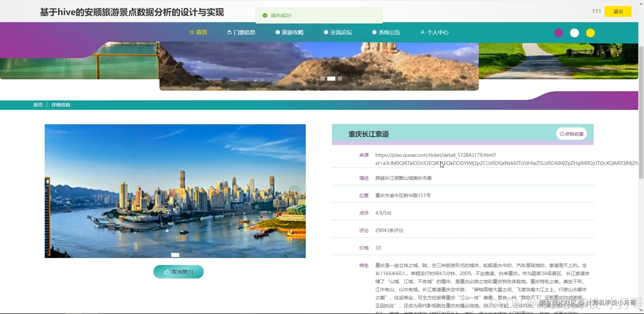Click the lock icon next to 门票信息

tap(230, 32)
